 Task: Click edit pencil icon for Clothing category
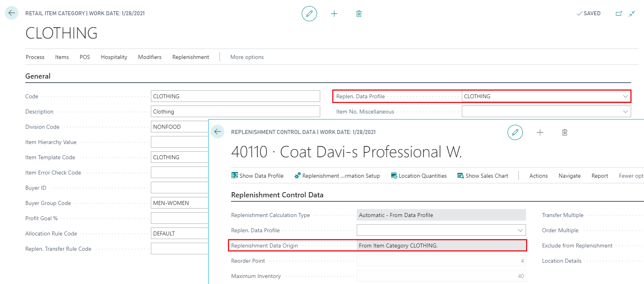tap(309, 14)
